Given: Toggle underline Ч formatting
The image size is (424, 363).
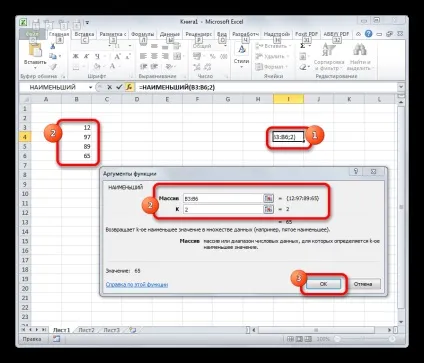Looking at the screenshot, I should coord(97,56).
